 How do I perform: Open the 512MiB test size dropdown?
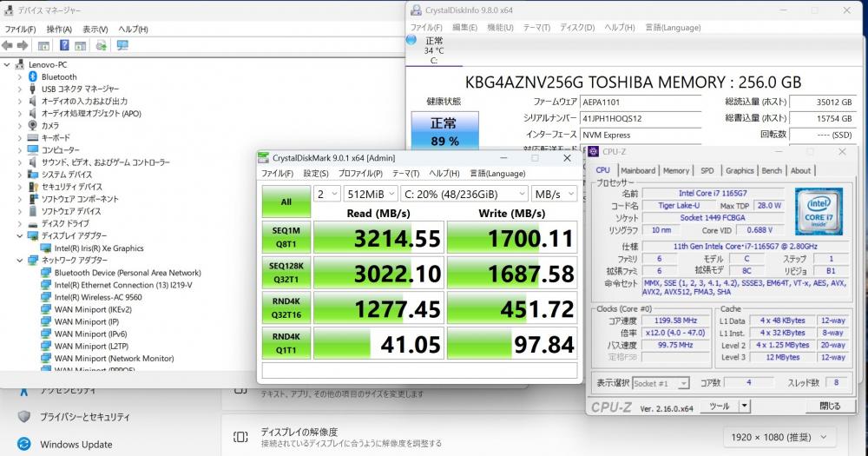(x=371, y=194)
